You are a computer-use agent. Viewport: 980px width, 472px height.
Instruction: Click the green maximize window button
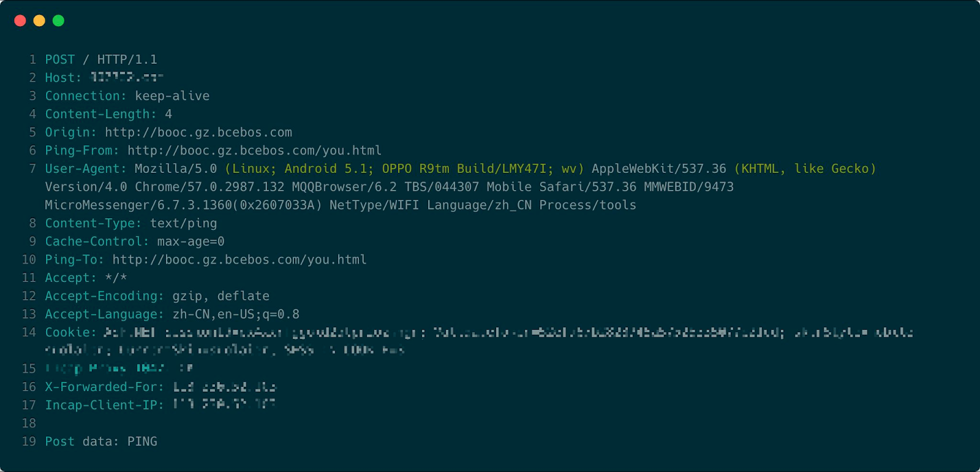coord(59,21)
